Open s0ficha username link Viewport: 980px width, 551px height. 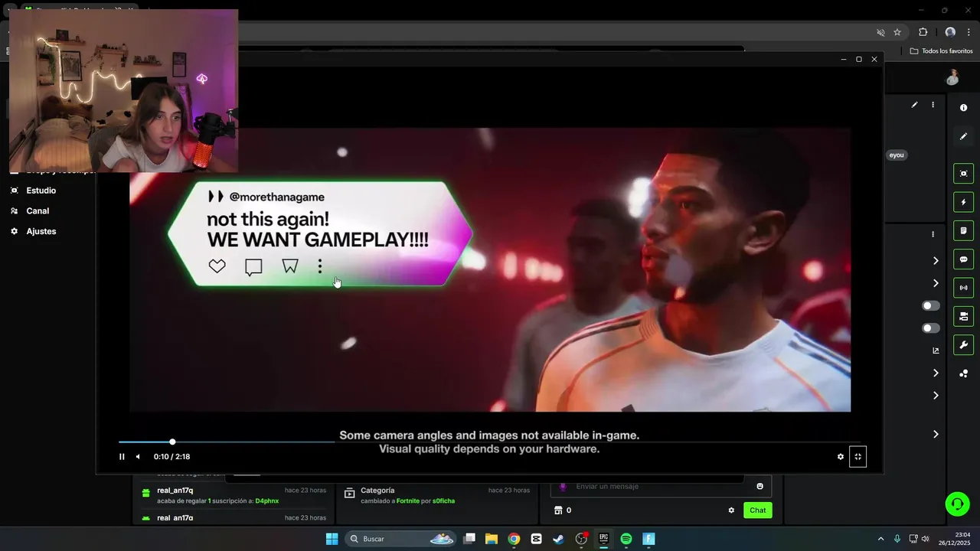tap(443, 501)
